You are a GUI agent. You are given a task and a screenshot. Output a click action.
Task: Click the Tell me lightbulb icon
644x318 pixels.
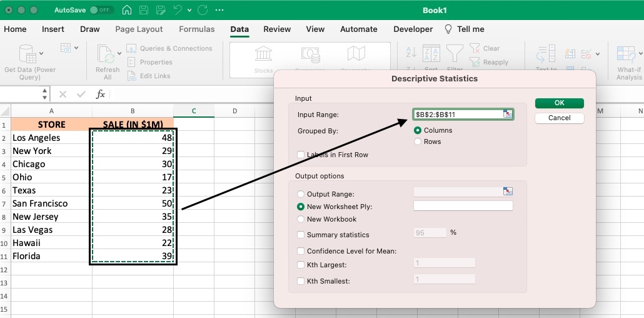[448, 29]
